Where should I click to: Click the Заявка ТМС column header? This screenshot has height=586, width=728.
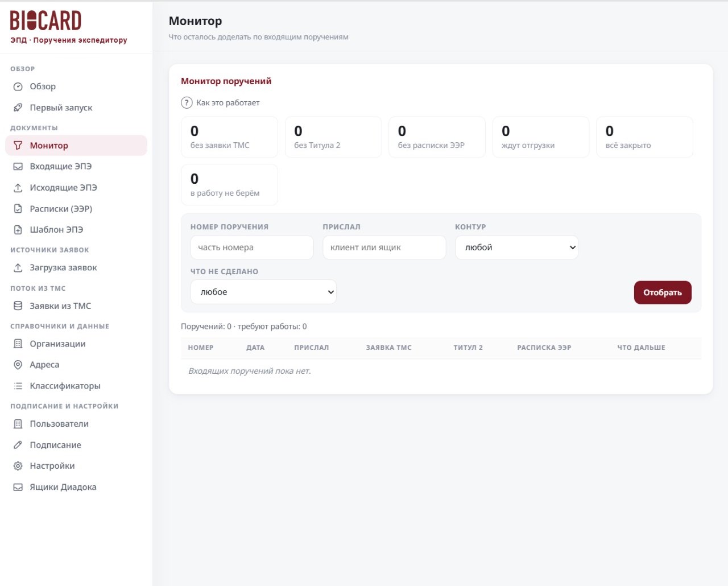click(x=389, y=348)
